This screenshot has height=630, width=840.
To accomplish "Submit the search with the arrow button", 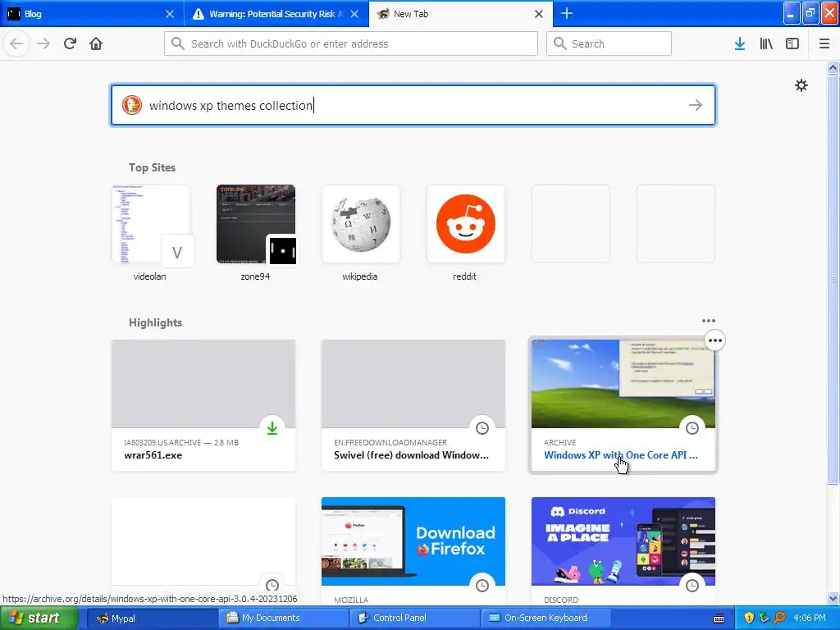I will tap(696, 105).
